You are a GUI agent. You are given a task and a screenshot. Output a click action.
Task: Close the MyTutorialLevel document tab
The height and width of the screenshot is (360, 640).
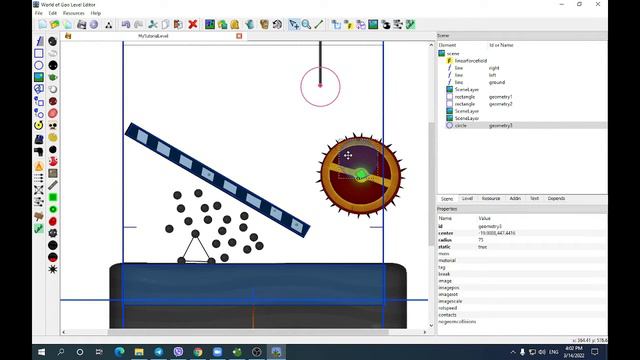coord(239,36)
